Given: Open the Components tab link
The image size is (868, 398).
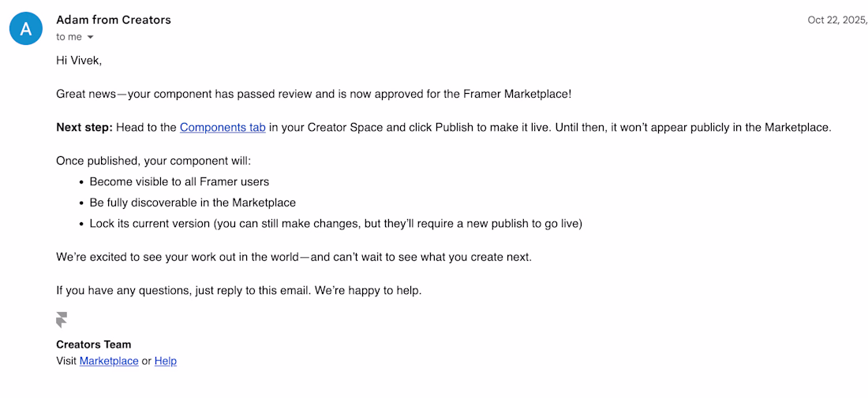Looking at the screenshot, I should point(223,127).
